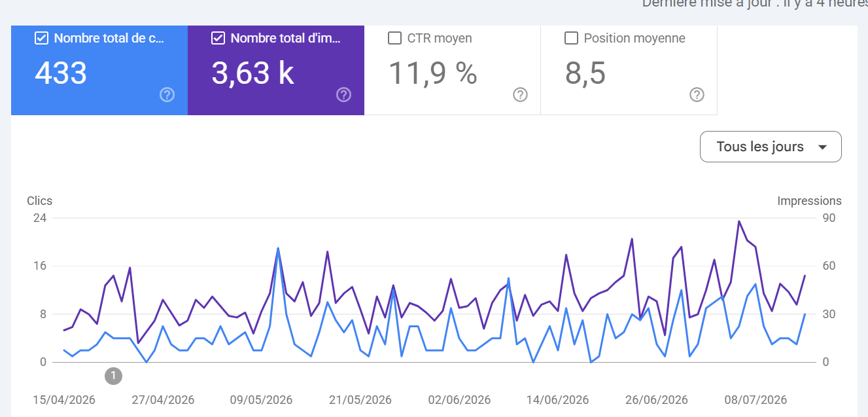Viewport: 868px width, 417px height.
Task: Click the 90 value on Impressions axis
Action: (829, 218)
